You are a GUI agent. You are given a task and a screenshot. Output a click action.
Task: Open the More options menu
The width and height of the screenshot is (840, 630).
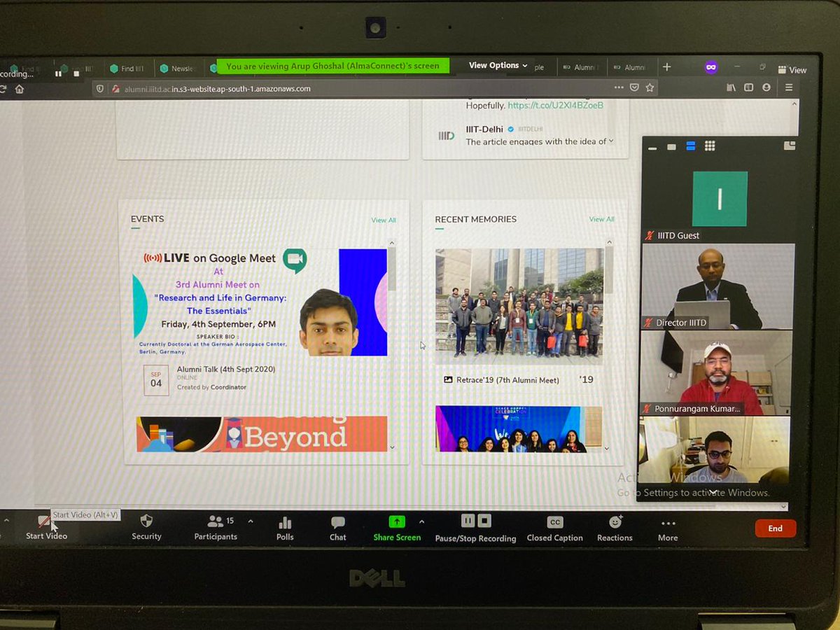pyautogui.click(x=668, y=530)
